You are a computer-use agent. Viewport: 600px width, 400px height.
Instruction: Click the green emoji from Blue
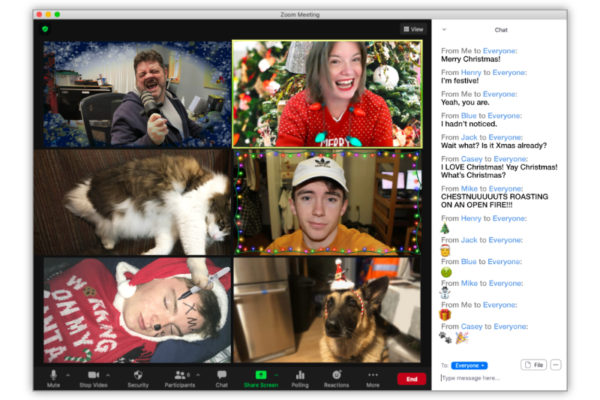446,272
